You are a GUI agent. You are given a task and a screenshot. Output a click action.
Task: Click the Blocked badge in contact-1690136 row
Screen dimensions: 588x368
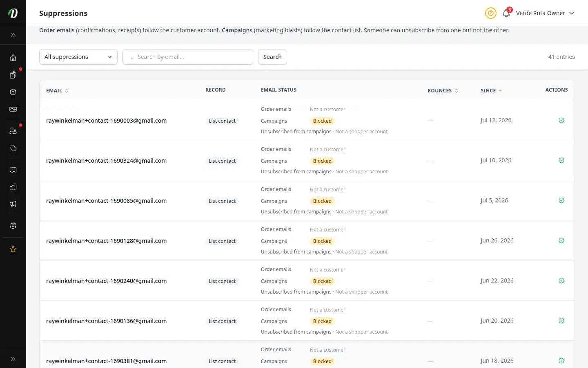point(322,321)
